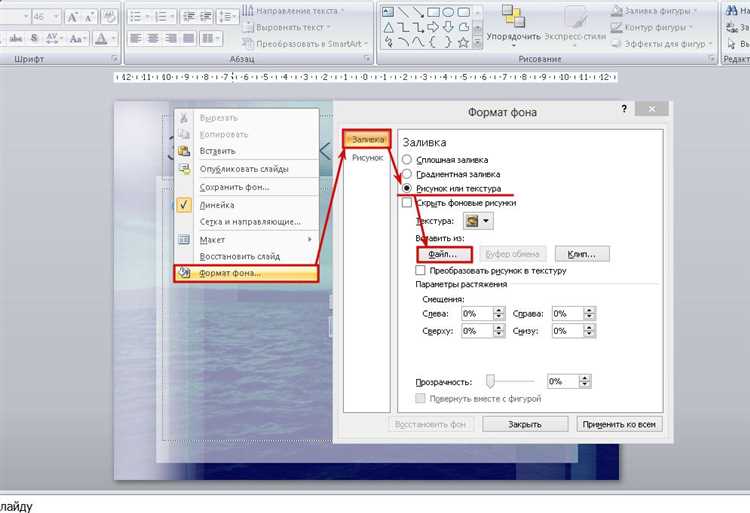Click the Клип... button
The image size is (750, 513).
582,254
